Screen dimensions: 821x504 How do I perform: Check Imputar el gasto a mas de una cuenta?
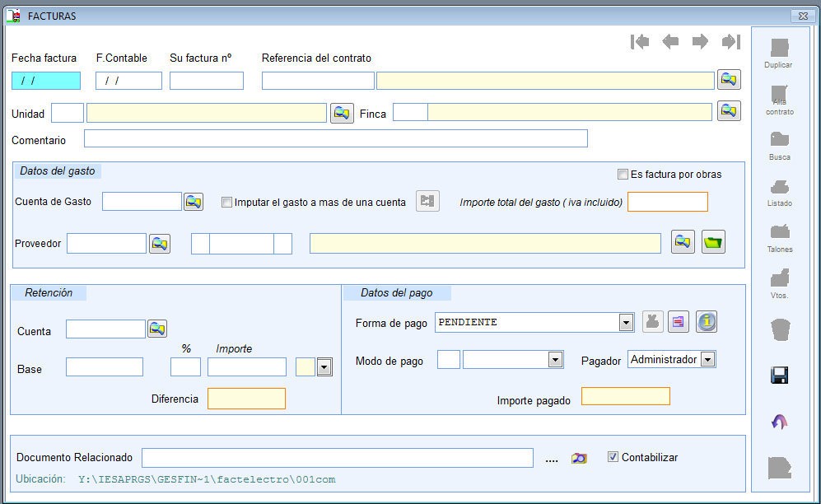(x=226, y=202)
